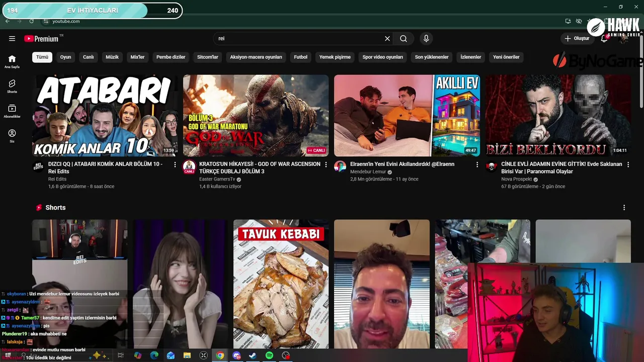Select the Oyun filter chip

tap(65, 57)
